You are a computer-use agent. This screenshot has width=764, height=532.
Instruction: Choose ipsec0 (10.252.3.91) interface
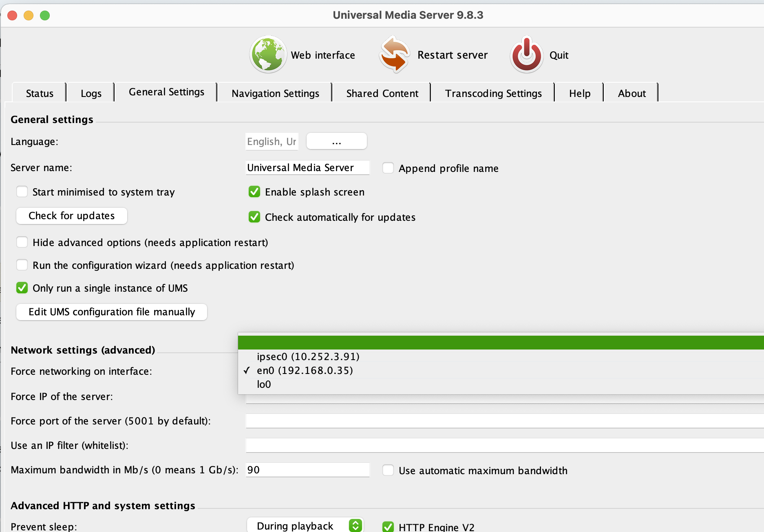501,356
